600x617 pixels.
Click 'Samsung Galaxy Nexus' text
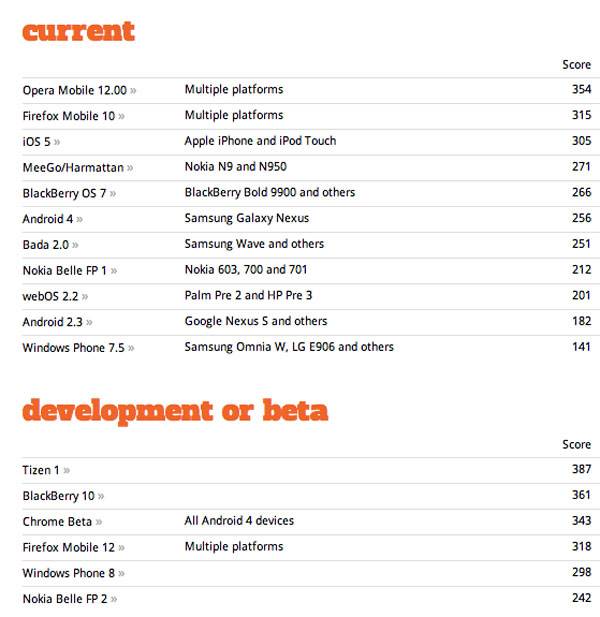coord(247,218)
